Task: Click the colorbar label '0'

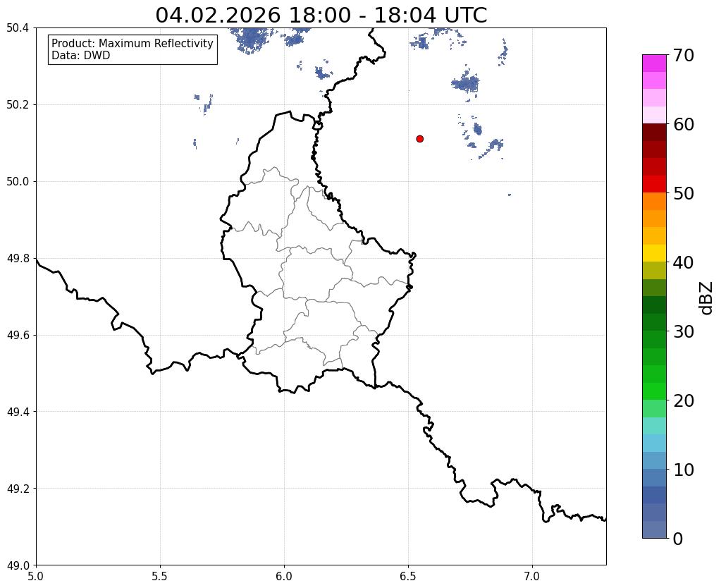Action: pyautogui.click(x=678, y=539)
